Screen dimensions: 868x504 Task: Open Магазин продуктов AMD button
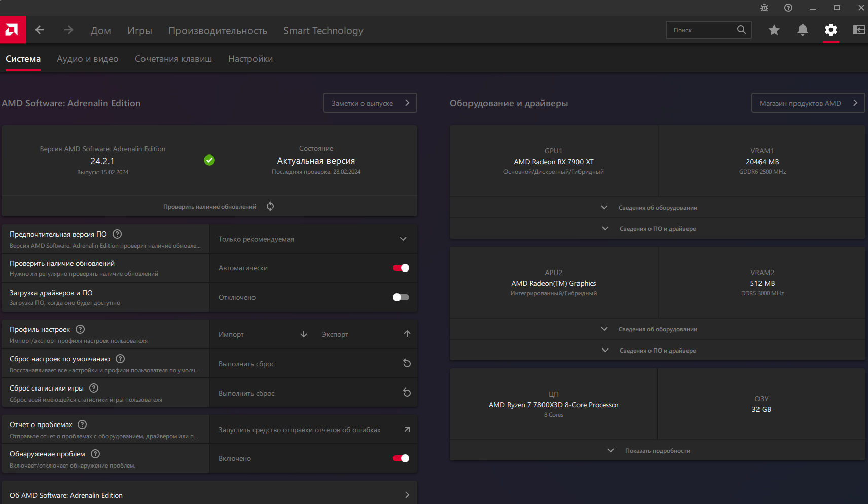pyautogui.click(x=808, y=103)
